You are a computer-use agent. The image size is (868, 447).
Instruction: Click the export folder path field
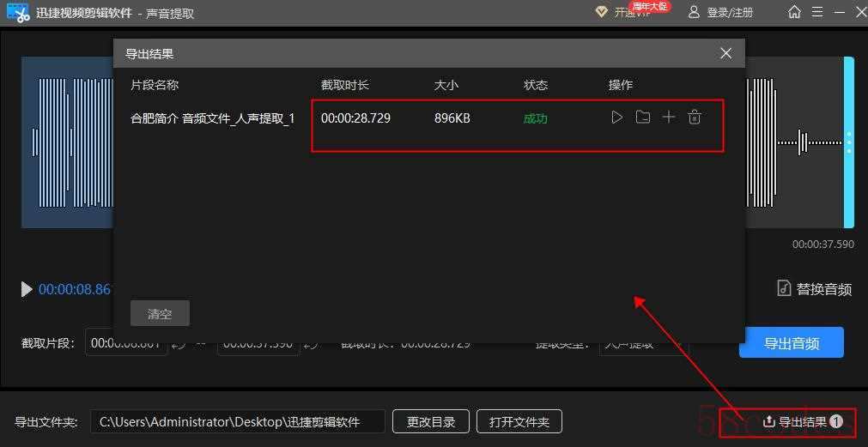pyautogui.click(x=237, y=421)
